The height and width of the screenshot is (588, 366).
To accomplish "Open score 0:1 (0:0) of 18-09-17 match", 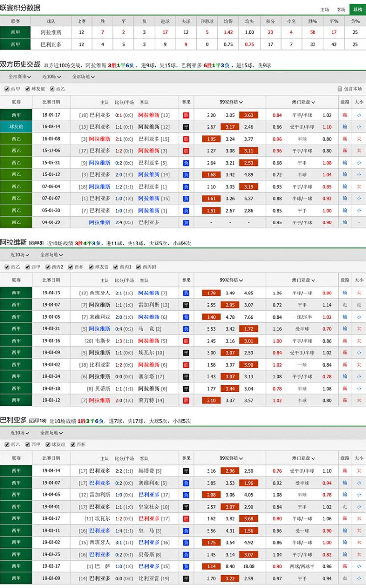I will point(124,115).
